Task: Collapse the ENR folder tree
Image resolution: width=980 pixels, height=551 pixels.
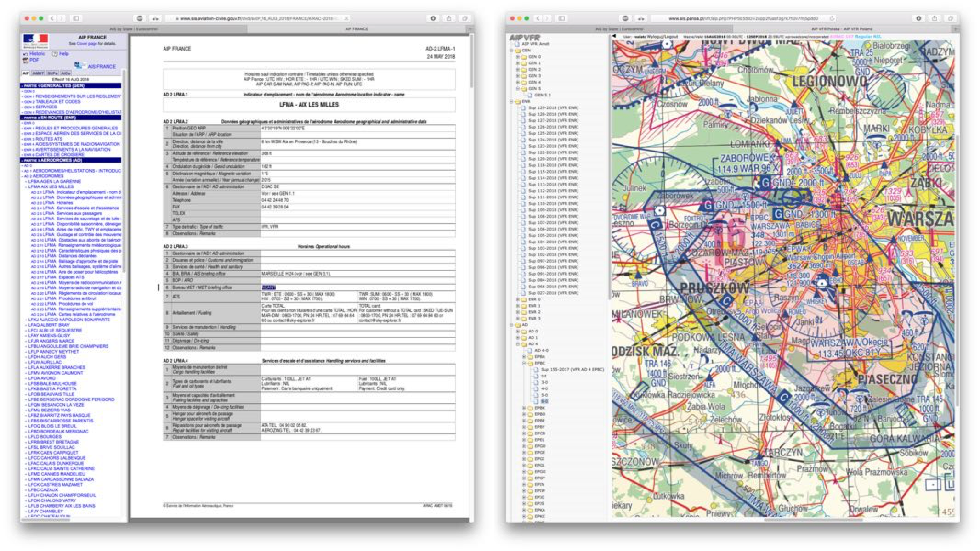Action: (512, 101)
